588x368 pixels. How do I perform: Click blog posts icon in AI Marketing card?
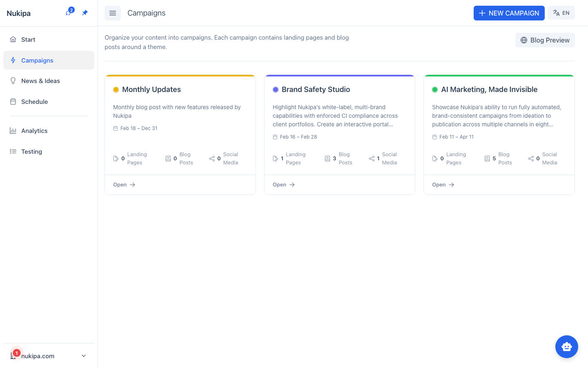[x=487, y=159]
